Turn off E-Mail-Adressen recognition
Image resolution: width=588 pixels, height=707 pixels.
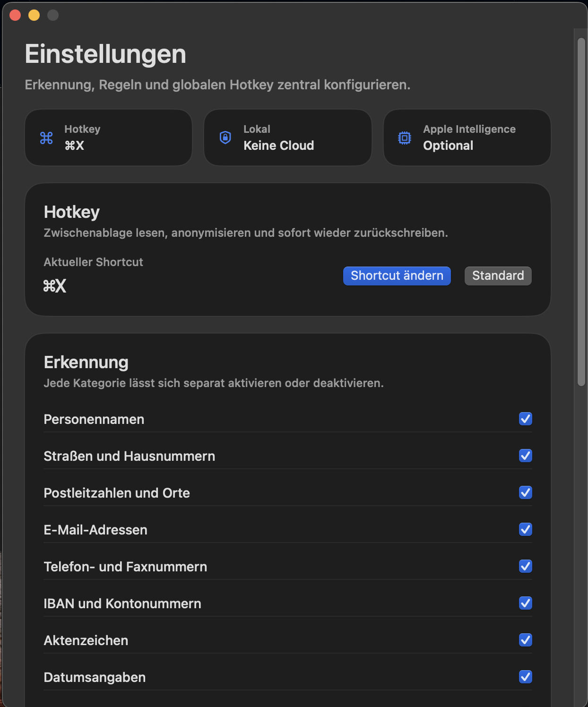(x=525, y=529)
